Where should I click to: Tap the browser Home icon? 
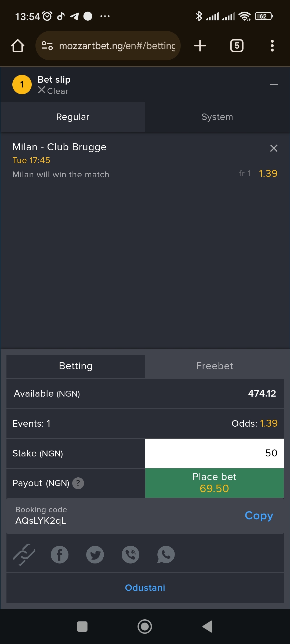17,45
